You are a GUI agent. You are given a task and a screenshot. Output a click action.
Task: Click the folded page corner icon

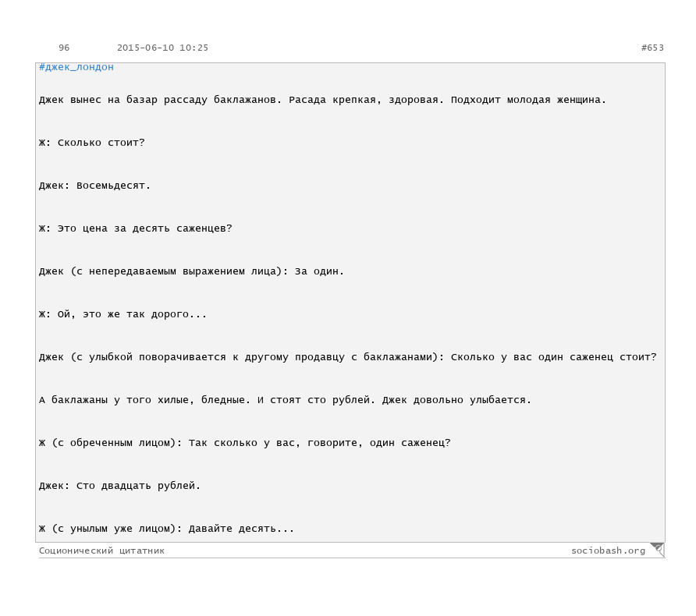click(x=658, y=549)
